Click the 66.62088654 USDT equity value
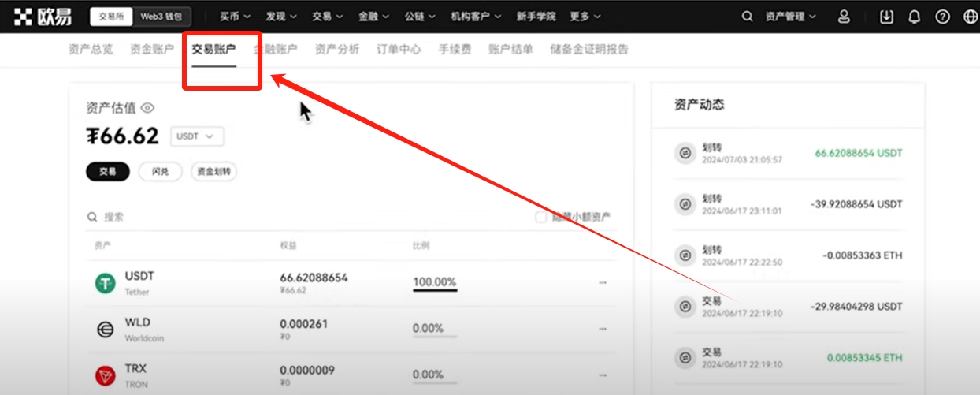Viewport: 980px width, 395px height. pyautogui.click(x=314, y=278)
